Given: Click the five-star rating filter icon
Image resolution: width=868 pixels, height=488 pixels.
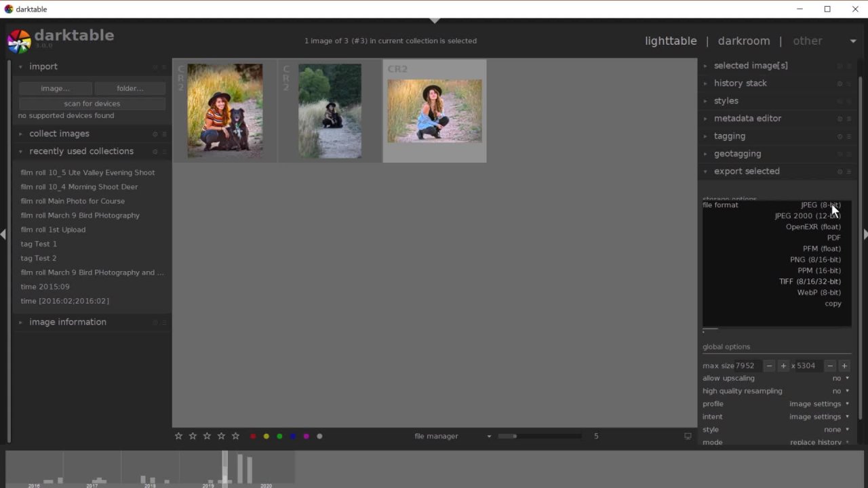Looking at the screenshot, I should point(235,436).
